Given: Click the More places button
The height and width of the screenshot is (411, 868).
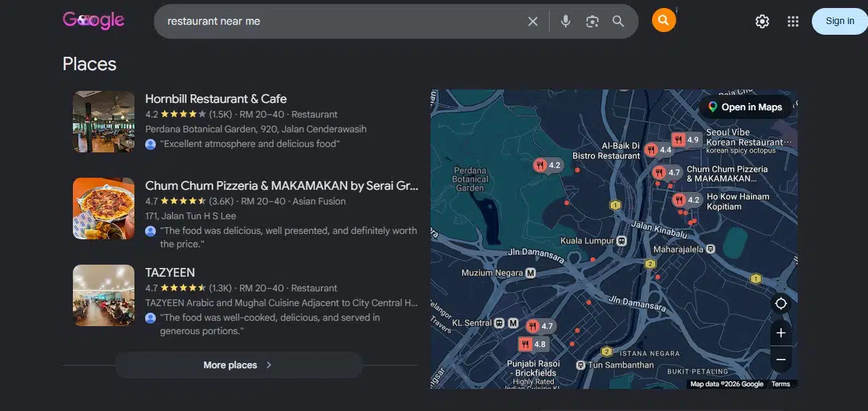Looking at the screenshot, I should (x=239, y=365).
